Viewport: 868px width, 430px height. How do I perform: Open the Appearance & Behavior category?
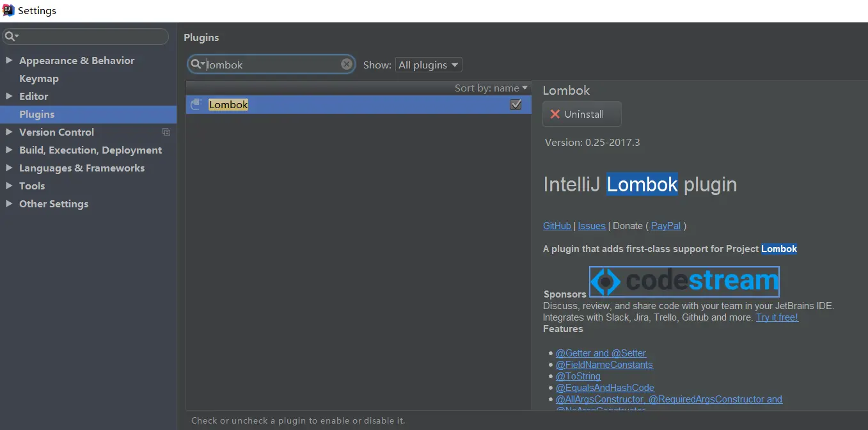77,60
